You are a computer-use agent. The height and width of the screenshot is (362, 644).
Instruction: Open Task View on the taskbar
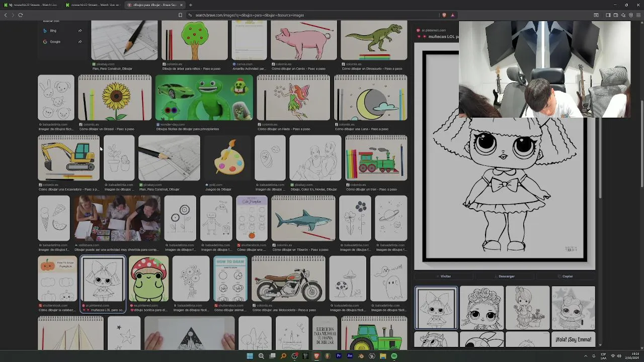tap(272, 356)
